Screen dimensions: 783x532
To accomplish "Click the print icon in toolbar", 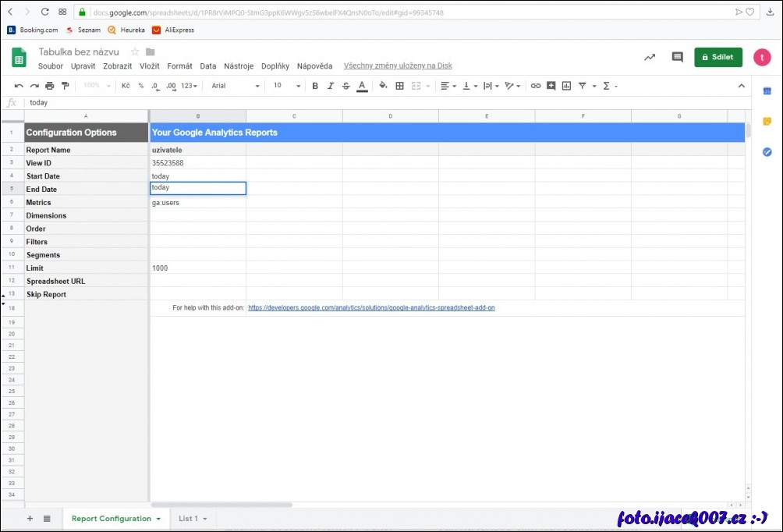I will point(50,86).
